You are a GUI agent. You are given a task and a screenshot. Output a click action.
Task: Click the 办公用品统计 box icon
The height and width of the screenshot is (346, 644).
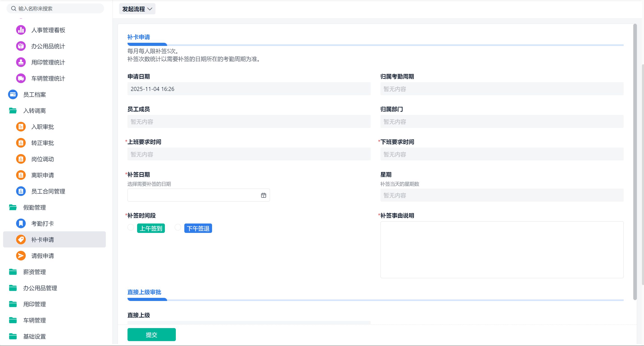coord(21,46)
